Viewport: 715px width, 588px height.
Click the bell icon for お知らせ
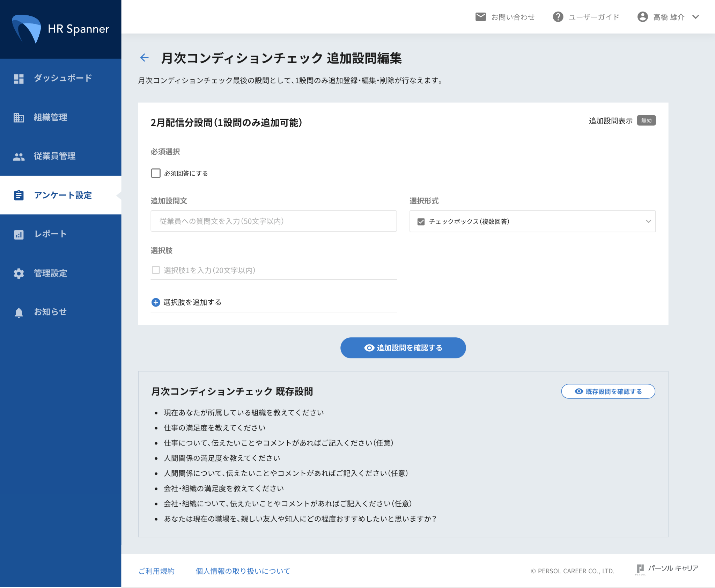click(19, 312)
